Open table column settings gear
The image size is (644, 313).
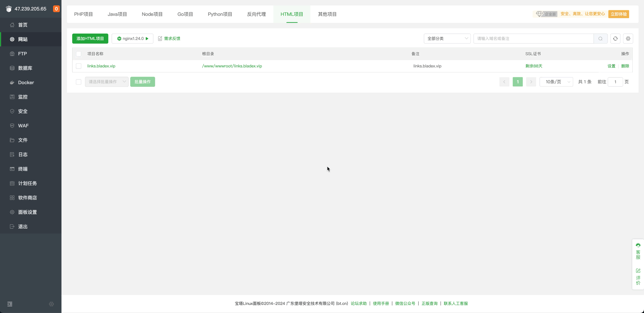coord(628,39)
